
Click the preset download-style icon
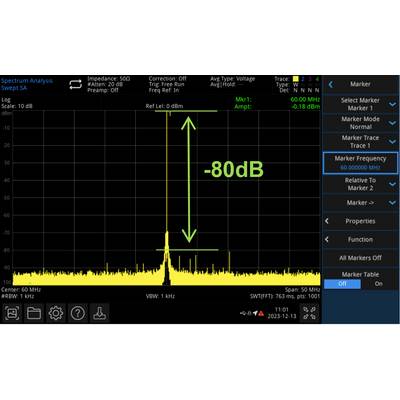100,313
